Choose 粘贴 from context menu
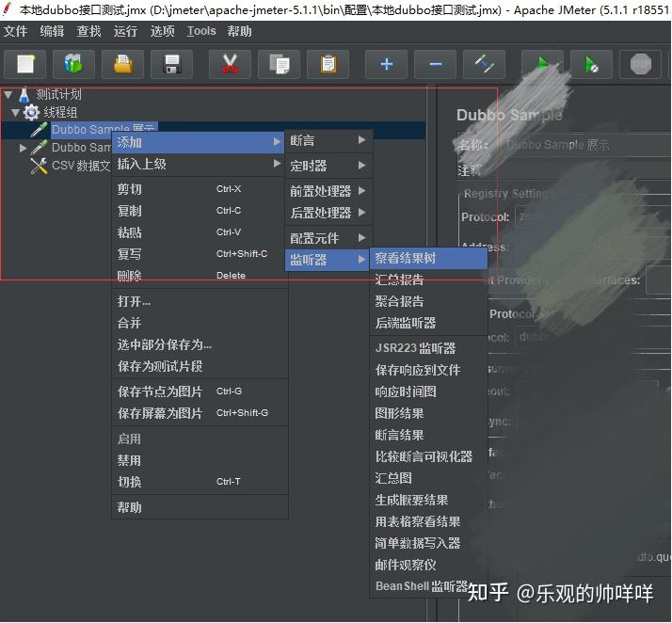 [199, 232]
